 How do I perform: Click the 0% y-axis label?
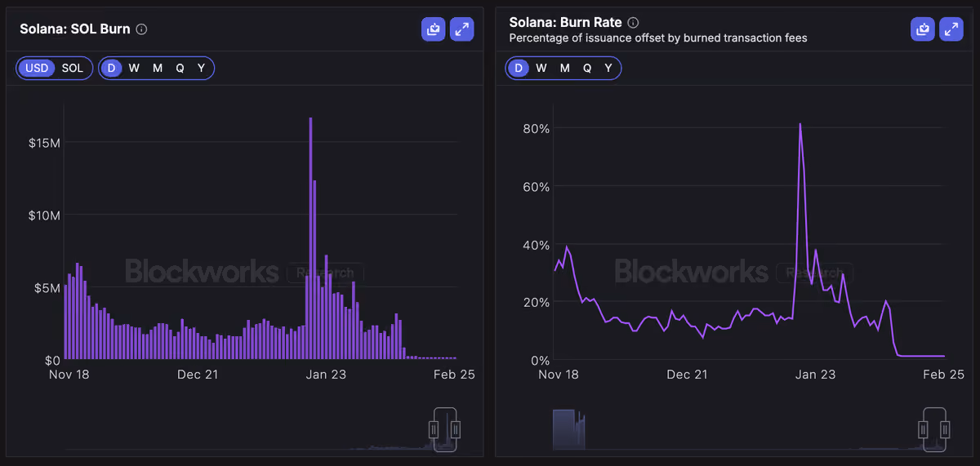pyautogui.click(x=540, y=361)
